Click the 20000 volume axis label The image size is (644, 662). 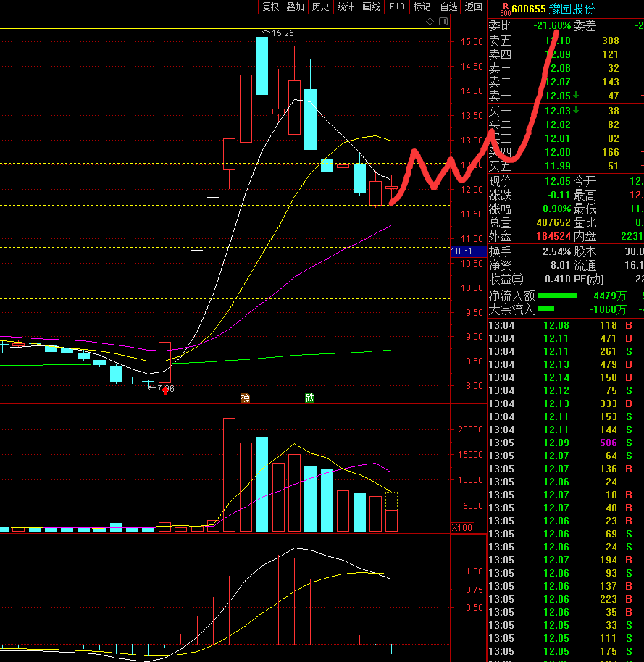coord(470,430)
